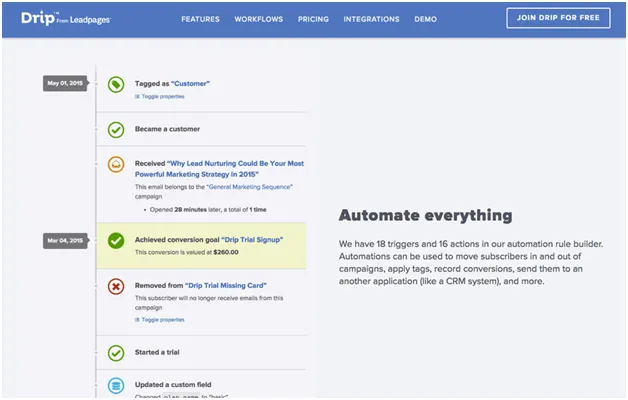The image size is (628, 400).
Task: Click the "Became a customer" text
Action: tap(167, 129)
